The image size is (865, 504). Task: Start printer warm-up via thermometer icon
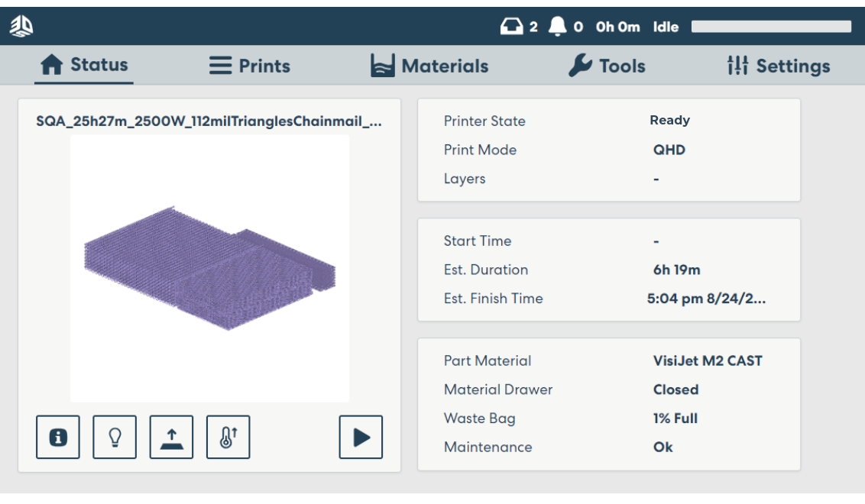click(x=228, y=437)
